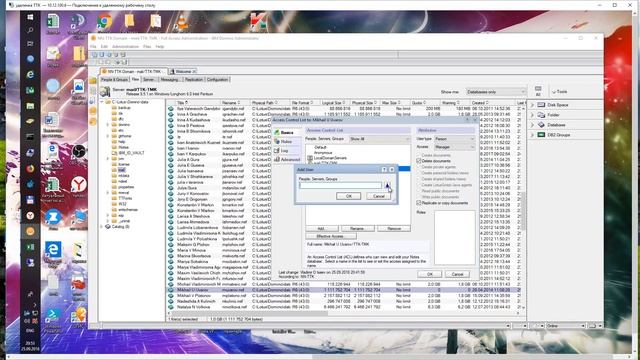Open the Show me Databases only dropdown

[496, 92]
